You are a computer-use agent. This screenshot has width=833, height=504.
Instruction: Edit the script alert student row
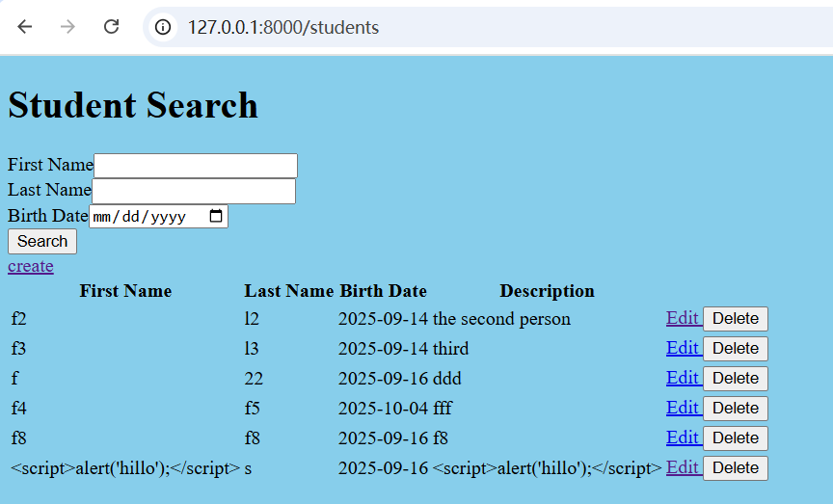click(x=684, y=467)
